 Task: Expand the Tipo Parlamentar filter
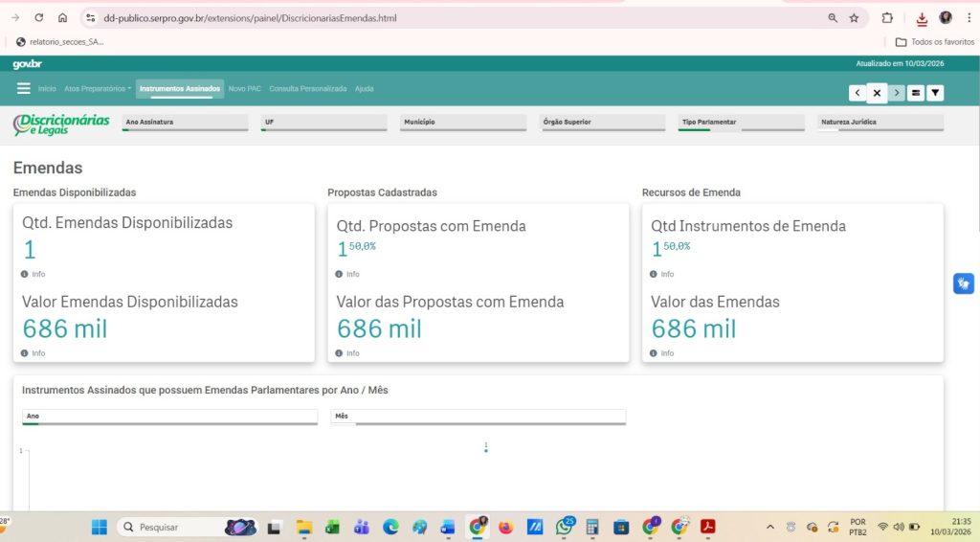(x=742, y=123)
